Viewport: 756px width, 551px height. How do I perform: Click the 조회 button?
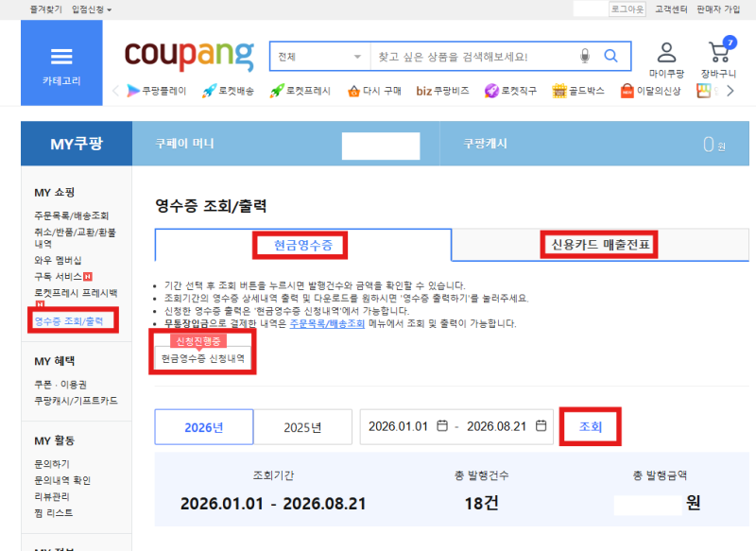coord(590,426)
